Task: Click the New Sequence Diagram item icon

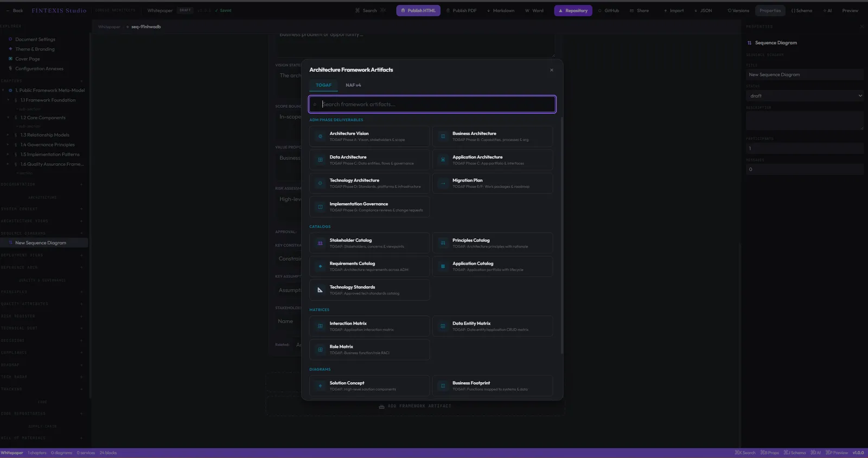Action: (x=10, y=243)
